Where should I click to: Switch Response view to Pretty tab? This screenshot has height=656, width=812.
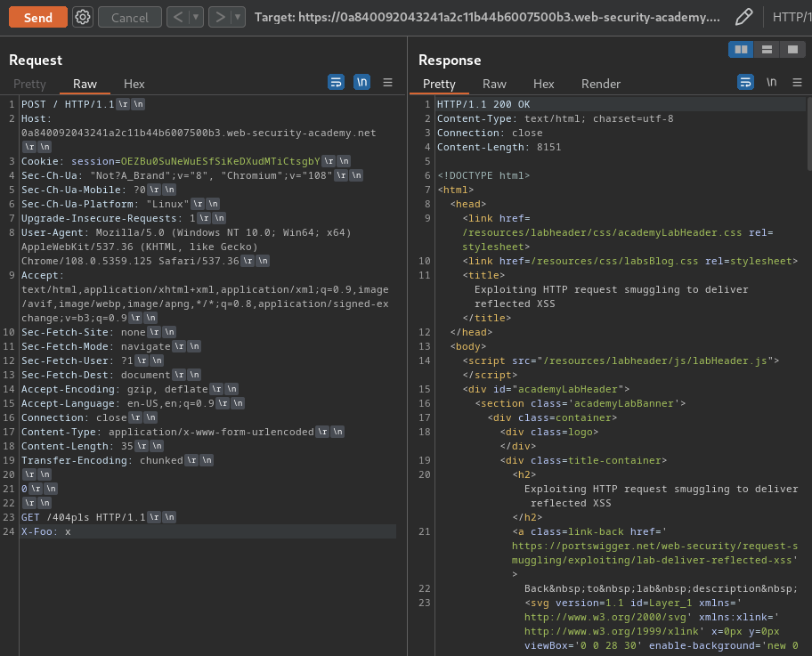(439, 84)
